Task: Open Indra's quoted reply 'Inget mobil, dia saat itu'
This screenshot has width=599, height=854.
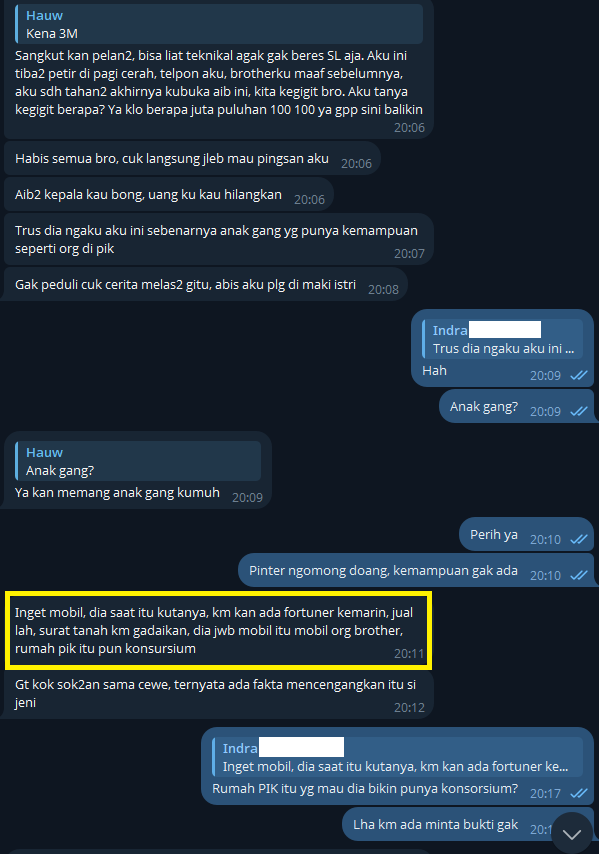Action: (398, 757)
